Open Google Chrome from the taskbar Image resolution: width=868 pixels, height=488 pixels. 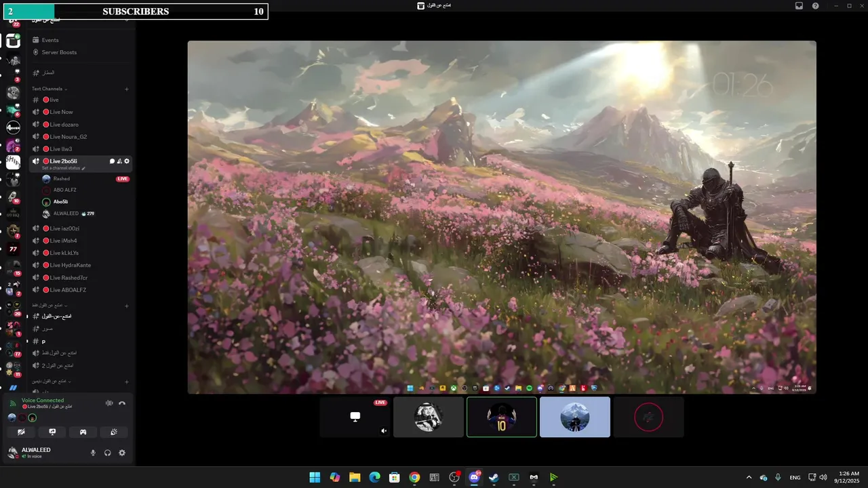pyautogui.click(x=414, y=477)
